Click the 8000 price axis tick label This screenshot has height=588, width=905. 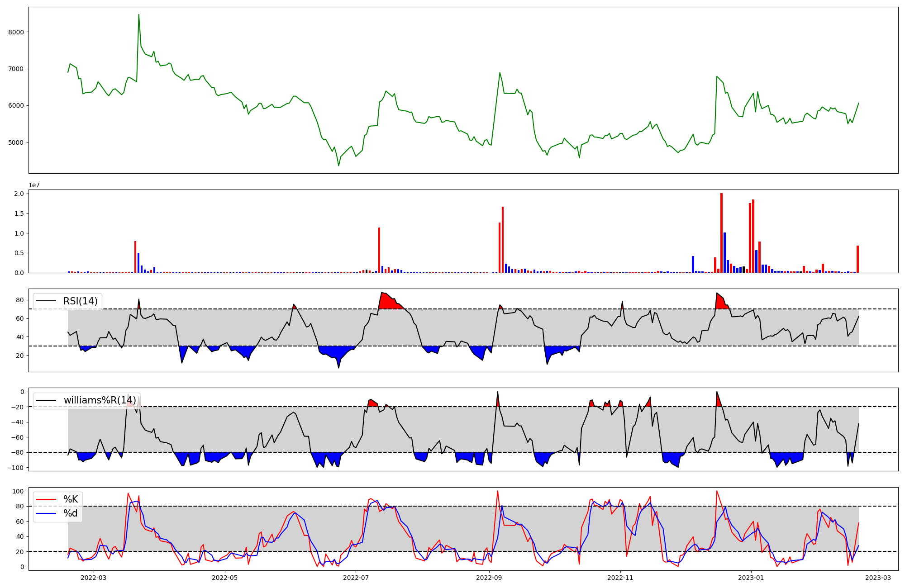(17, 32)
